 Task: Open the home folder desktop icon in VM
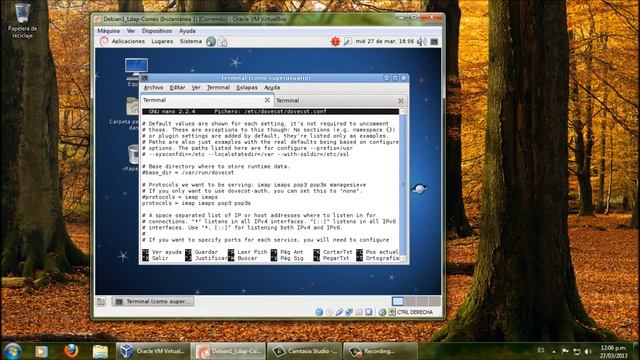coord(133,106)
